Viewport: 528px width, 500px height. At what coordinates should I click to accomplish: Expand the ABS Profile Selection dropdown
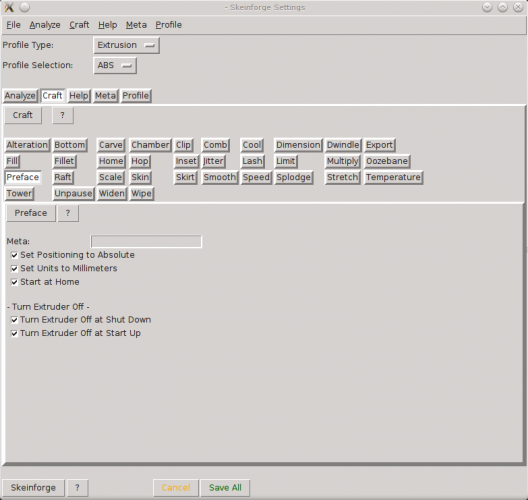coord(115,65)
